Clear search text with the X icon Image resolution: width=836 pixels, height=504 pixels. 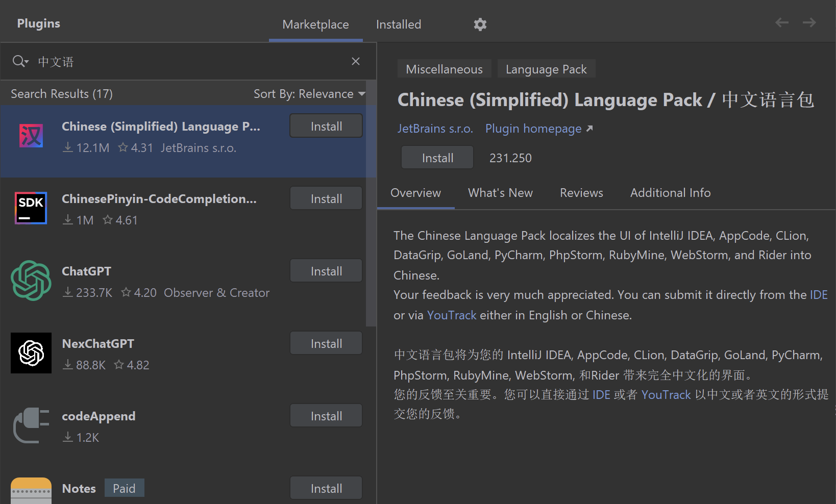(x=356, y=62)
